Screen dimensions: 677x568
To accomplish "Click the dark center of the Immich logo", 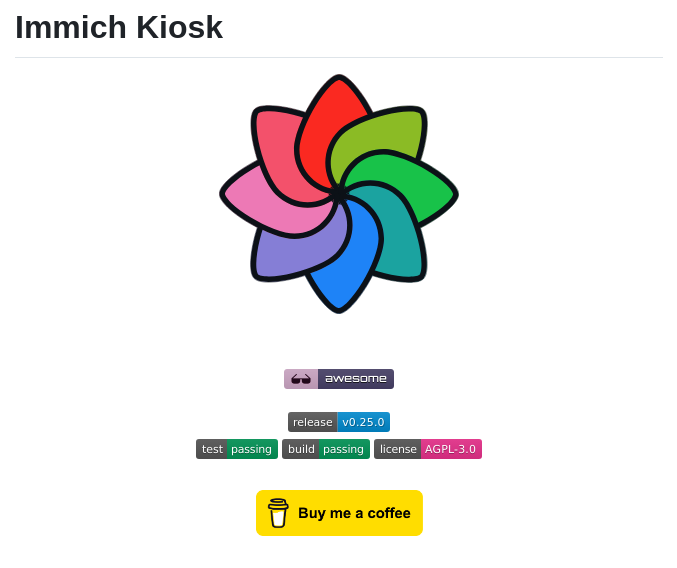I will pos(339,192).
